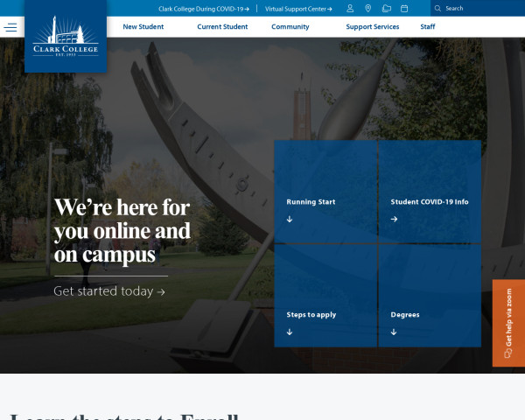
Task: Select the Steps to apply tile
Action: pos(325,296)
